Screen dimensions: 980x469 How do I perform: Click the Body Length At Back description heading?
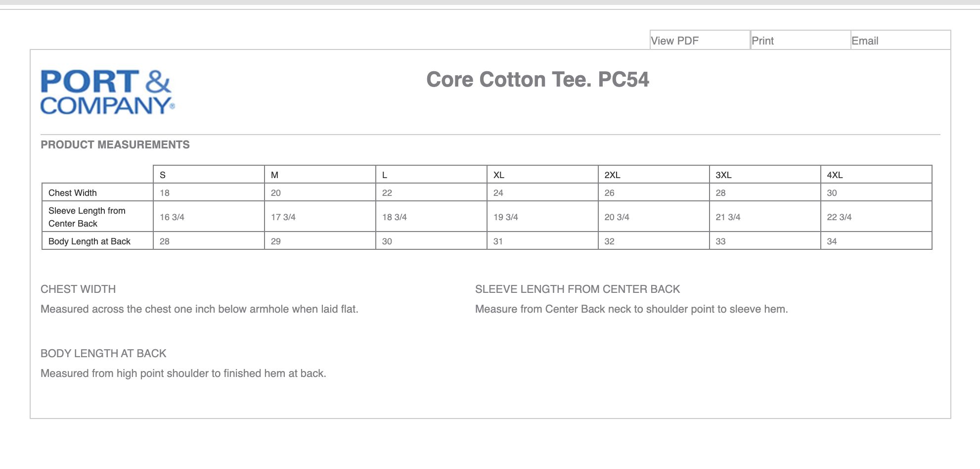(103, 353)
